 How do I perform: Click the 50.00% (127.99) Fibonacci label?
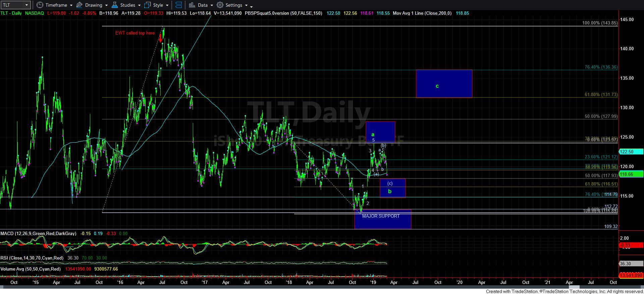tap(601, 116)
